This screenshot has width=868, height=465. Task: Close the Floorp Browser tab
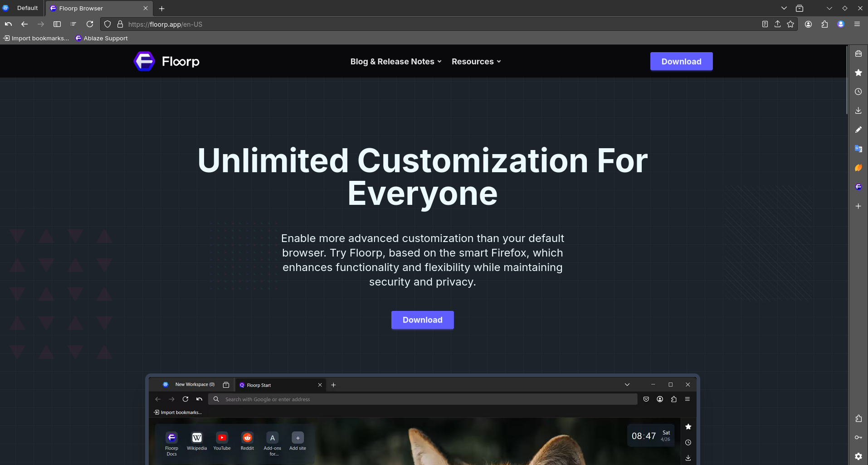[146, 8]
